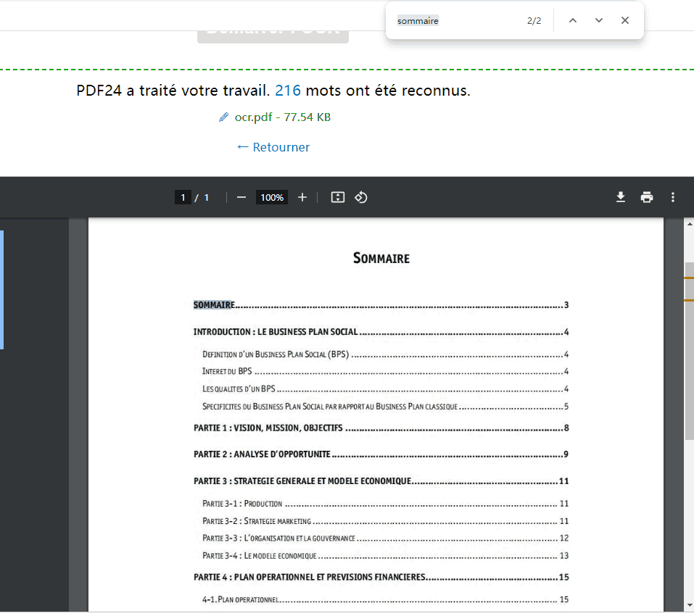
Task: Click the Retourner link
Action: pyautogui.click(x=273, y=147)
